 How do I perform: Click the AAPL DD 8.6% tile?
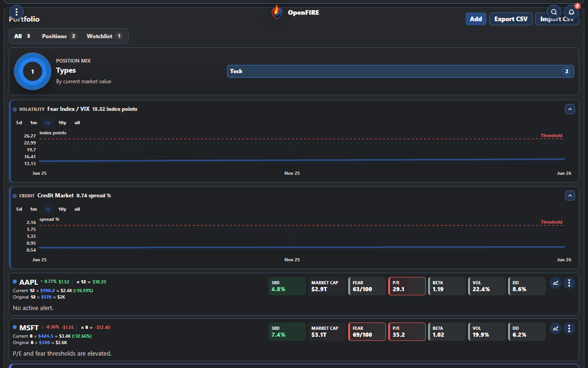coord(527,286)
